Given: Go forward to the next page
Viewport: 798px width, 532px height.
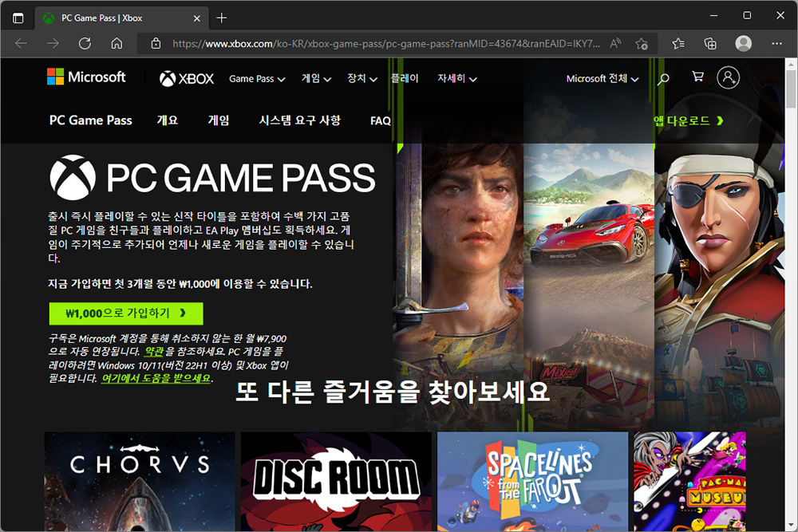Looking at the screenshot, I should click(53, 44).
